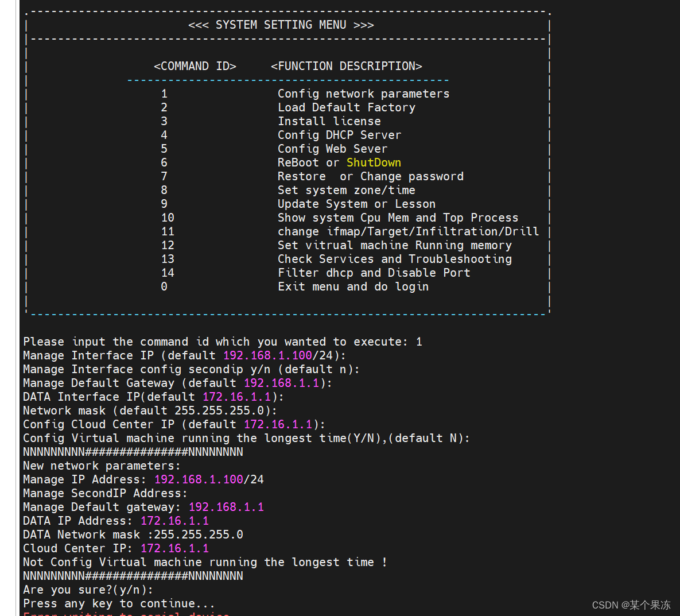Click Cloud Center IP 172.16.1.1
680x616 pixels.
point(174,548)
